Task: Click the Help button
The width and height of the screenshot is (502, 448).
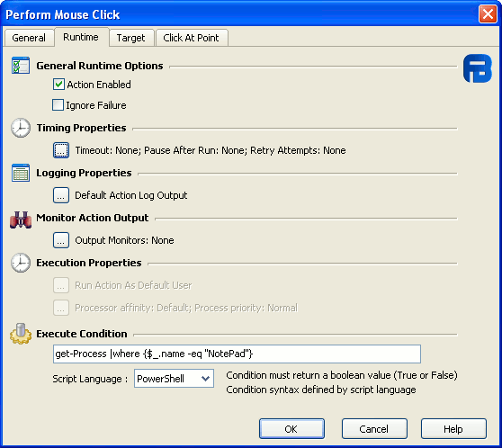Action: click(453, 429)
